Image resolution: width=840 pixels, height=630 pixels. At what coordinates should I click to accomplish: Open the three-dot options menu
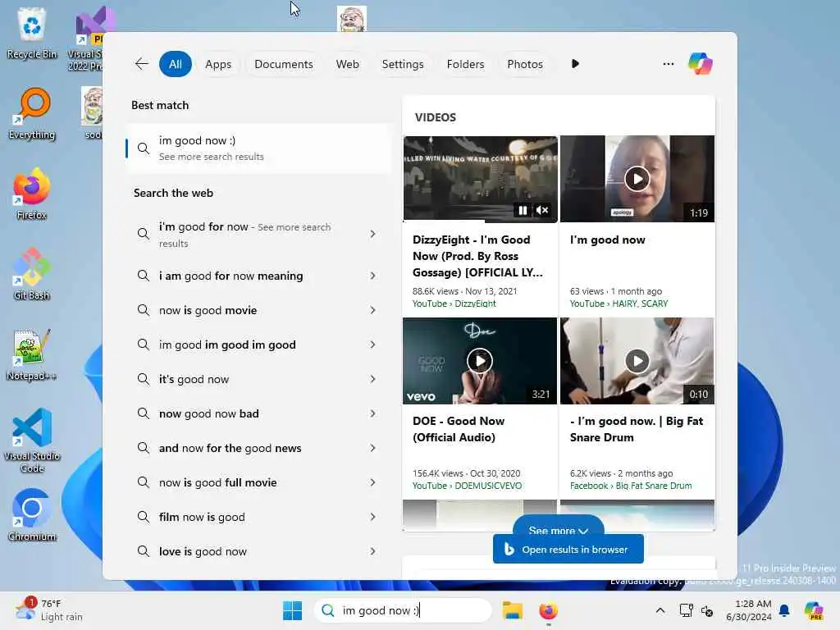pyautogui.click(x=668, y=64)
